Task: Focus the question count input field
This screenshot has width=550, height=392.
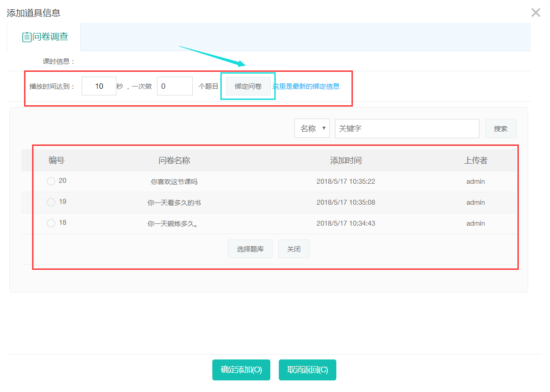Action: [174, 86]
